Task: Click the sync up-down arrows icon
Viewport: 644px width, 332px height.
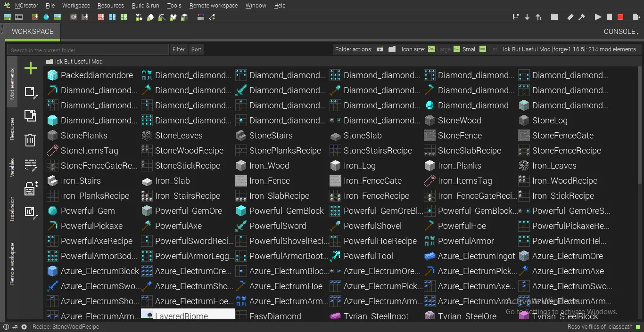Action: click(x=538, y=17)
